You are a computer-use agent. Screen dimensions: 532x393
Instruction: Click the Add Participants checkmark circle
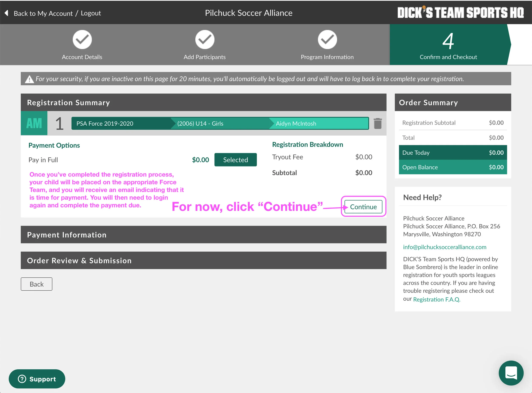pyautogui.click(x=205, y=39)
